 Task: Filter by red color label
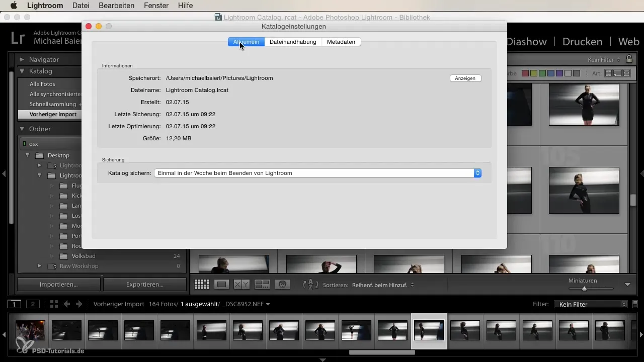tap(525, 73)
